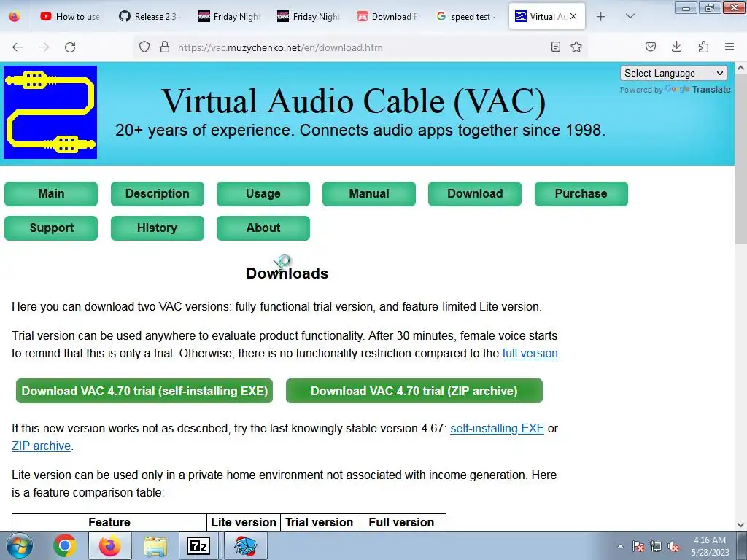This screenshot has height=560, width=747.
Task: Open the About page button
Action: pos(263,228)
